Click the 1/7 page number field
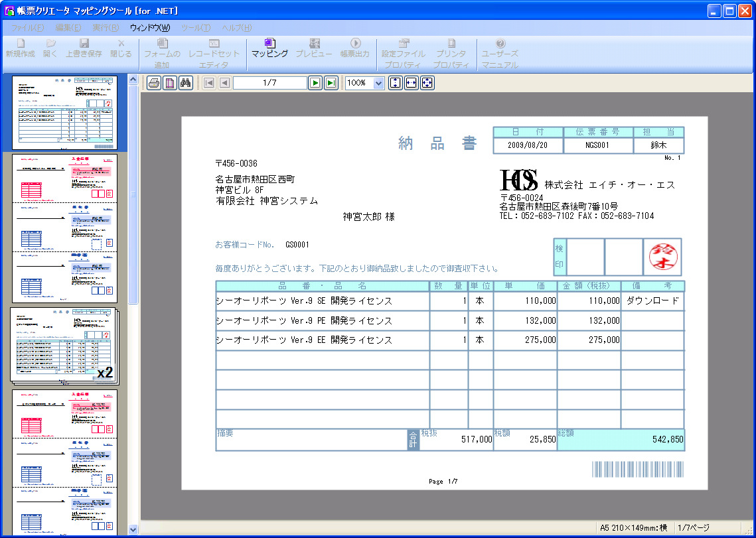Screen dimensions: 756x538 (x=270, y=83)
